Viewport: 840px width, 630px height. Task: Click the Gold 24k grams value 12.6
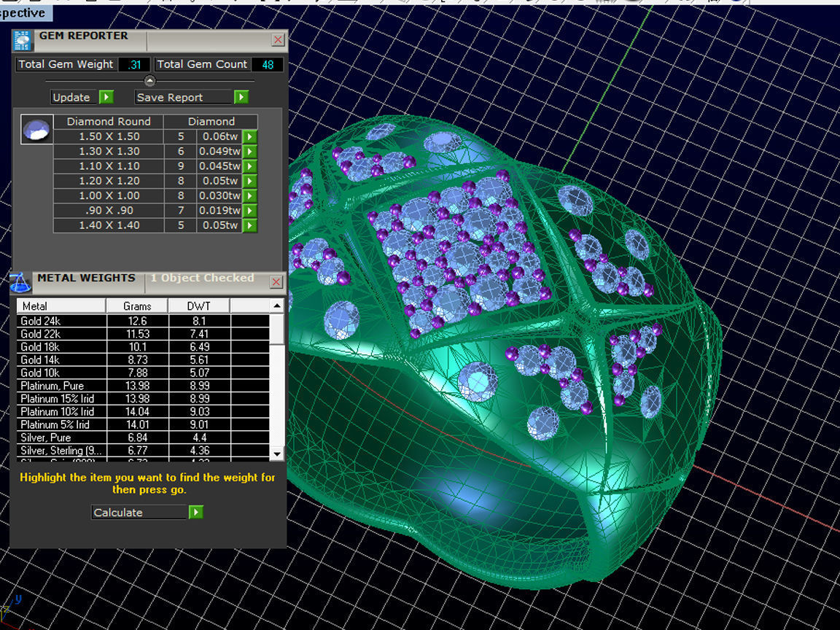click(x=137, y=321)
